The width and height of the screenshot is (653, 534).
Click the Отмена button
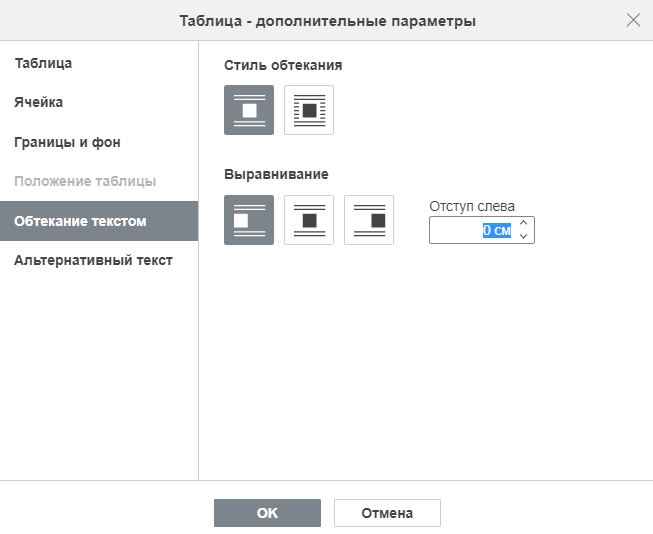(x=387, y=513)
